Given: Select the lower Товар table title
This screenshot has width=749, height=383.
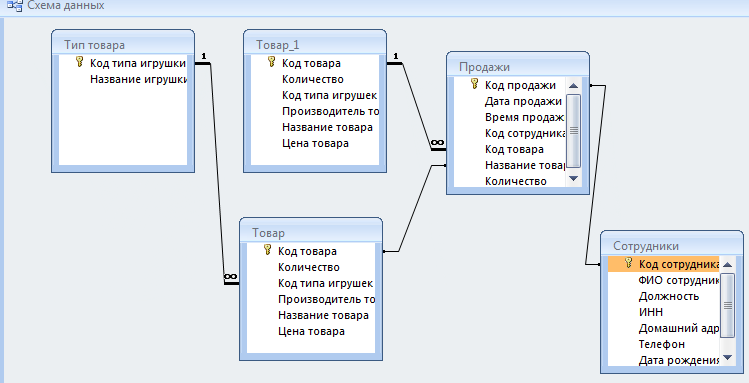Looking at the screenshot, I should click(x=268, y=233).
